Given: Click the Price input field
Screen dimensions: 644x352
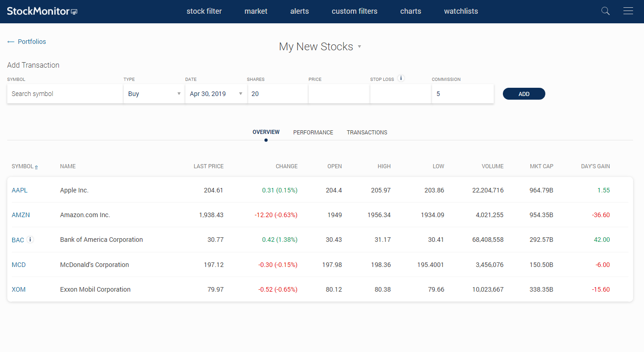Looking at the screenshot, I should pyautogui.click(x=339, y=94).
